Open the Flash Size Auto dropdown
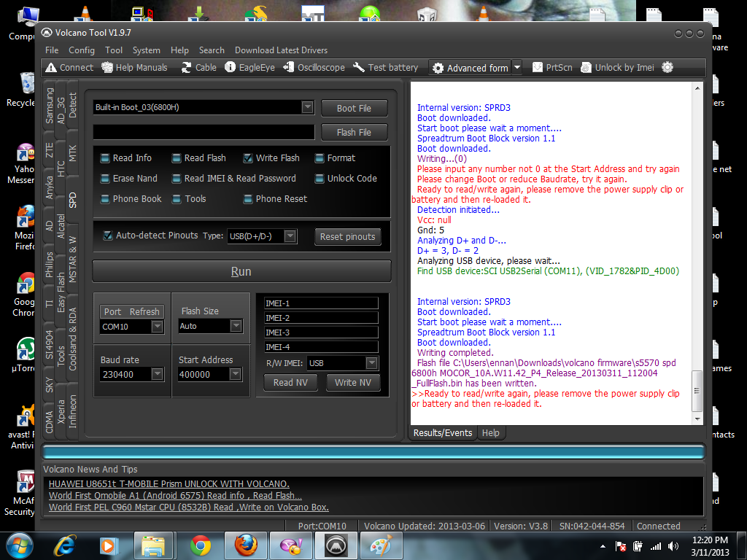Image resolution: width=747 pixels, height=560 pixels. click(236, 326)
